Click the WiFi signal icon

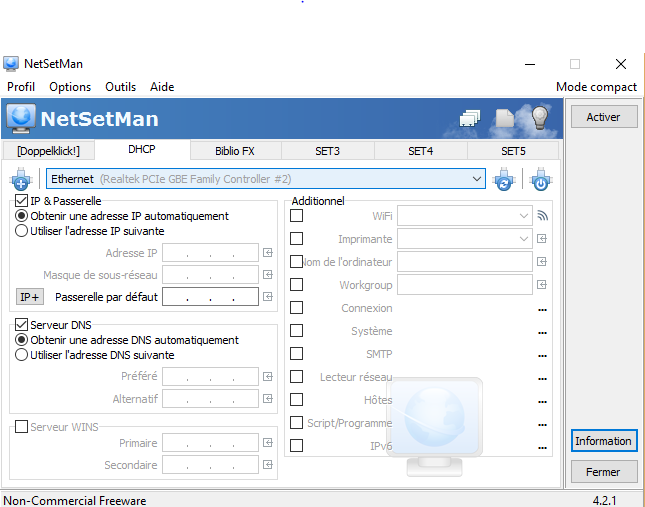(x=543, y=216)
